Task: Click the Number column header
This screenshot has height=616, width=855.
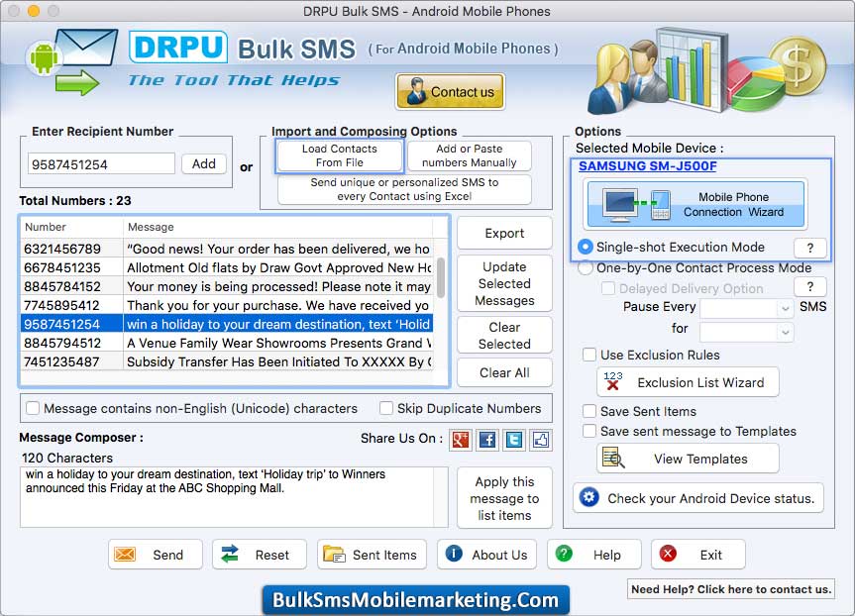Action: (72, 227)
